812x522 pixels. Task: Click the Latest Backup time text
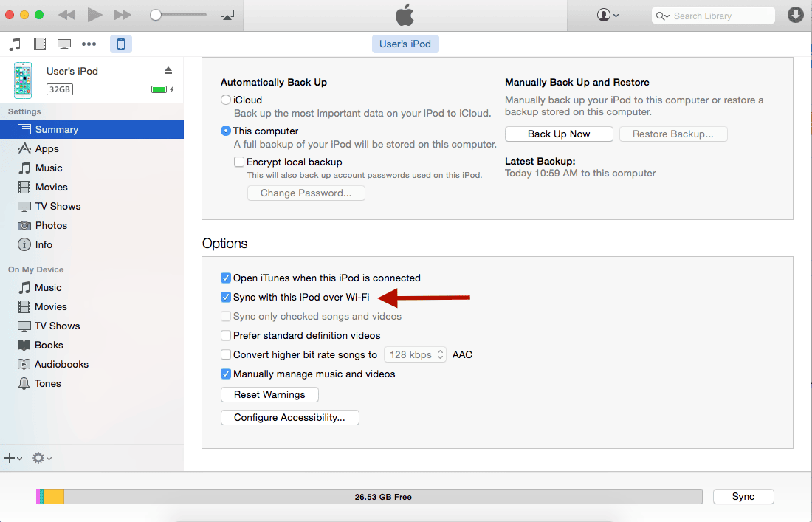tap(580, 174)
